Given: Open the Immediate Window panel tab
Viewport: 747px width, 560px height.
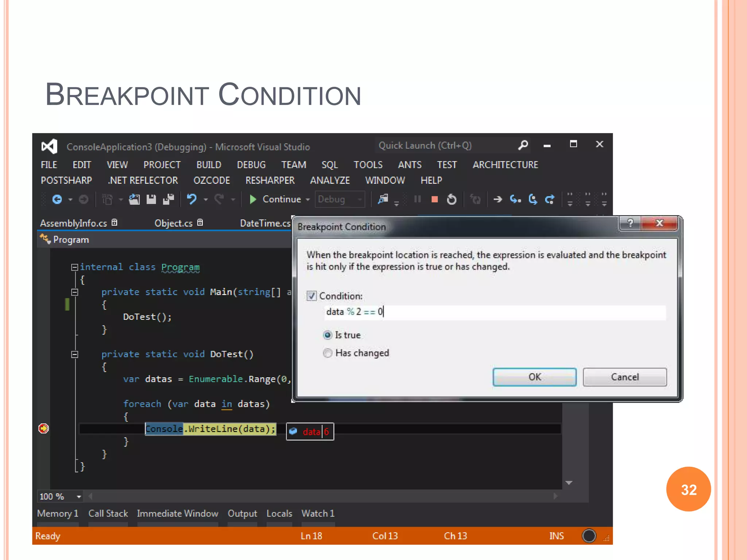Looking at the screenshot, I should click(x=178, y=513).
